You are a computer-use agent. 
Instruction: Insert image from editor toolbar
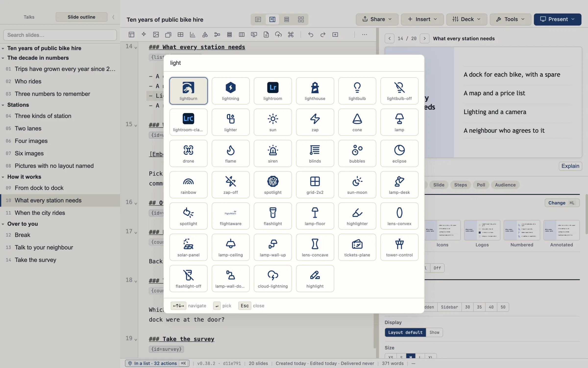coord(156,35)
